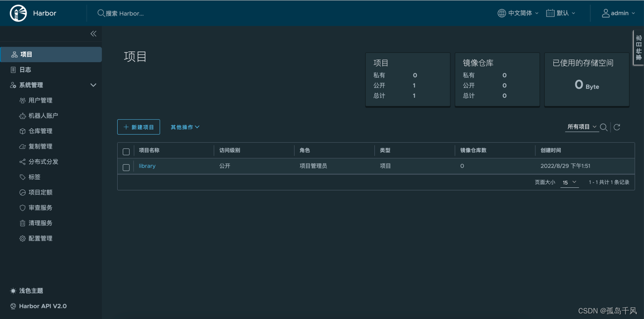Click the 分布式分发 share icon

(x=23, y=162)
